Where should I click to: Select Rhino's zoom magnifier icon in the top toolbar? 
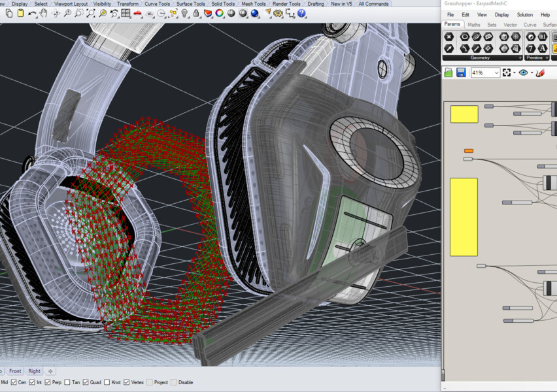(x=67, y=14)
